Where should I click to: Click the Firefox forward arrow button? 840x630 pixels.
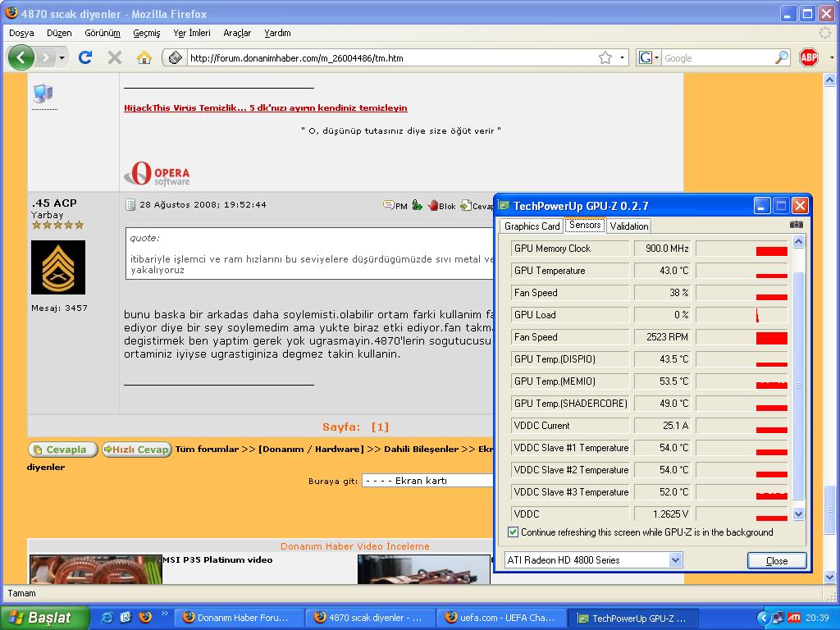(47, 57)
